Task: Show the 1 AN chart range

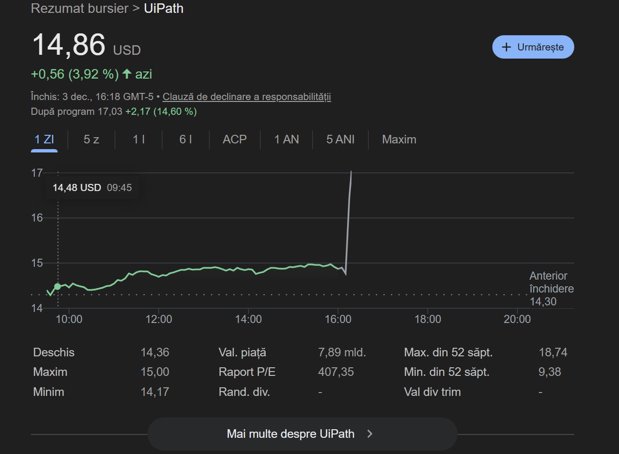Action: (x=287, y=140)
